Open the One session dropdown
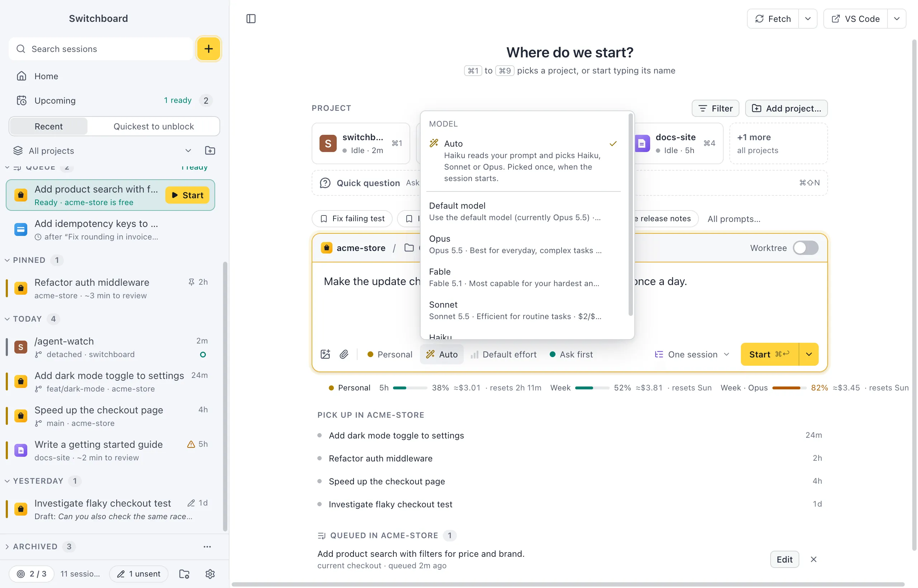 tap(692, 354)
